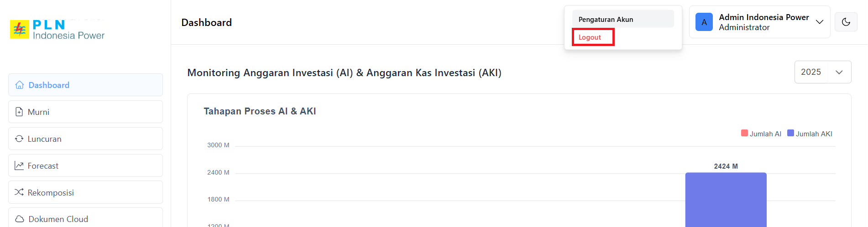Click the Luncuran refresh icon
The image size is (868, 227).
click(x=19, y=139)
